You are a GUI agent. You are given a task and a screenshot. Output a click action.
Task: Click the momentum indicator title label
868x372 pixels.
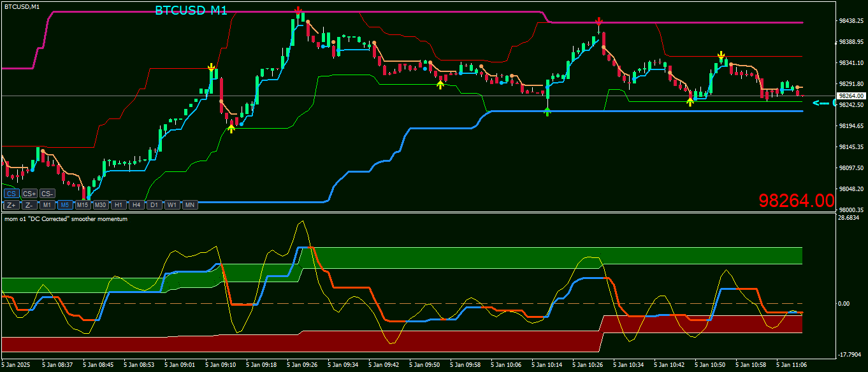(x=66, y=218)
